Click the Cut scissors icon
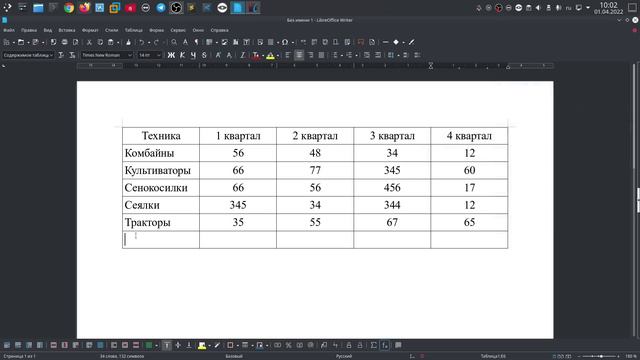Image resolution: width=640 pixels, height=360 pixels. (89, 42)
